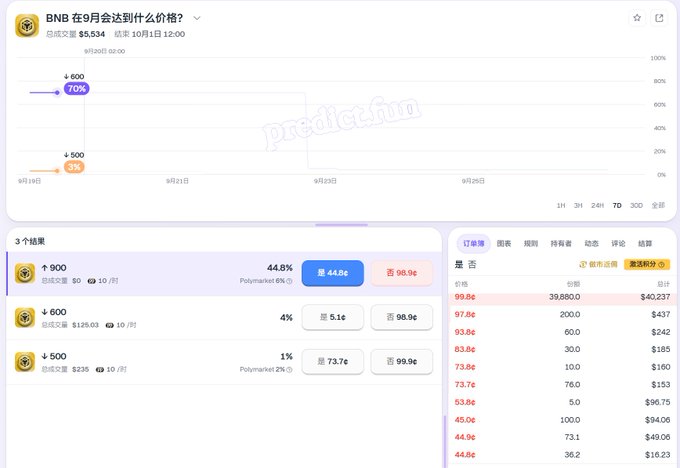
Task: Click the order book scrollbar
Action: click(445, 442)
